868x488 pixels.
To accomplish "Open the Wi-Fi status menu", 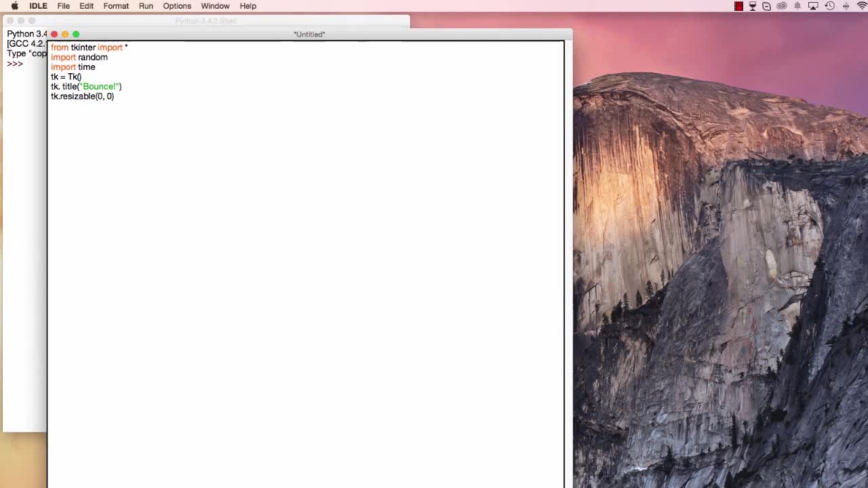I will point(862,6).
